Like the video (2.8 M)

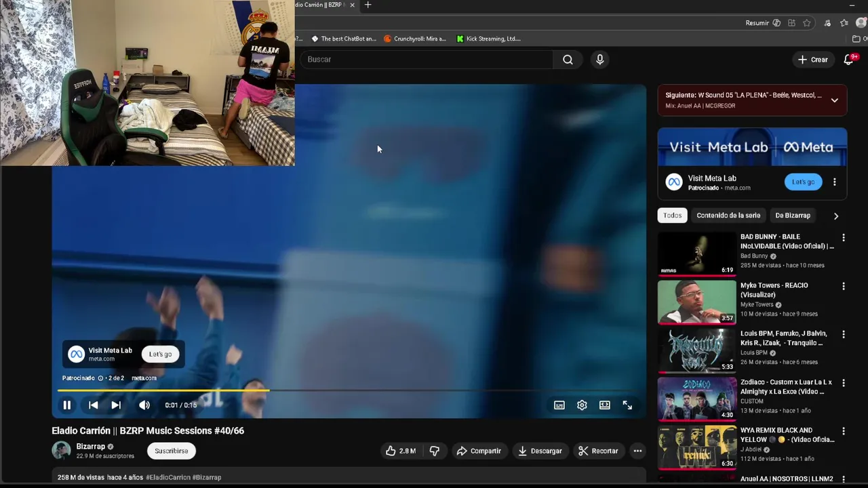pyautogui.click(x=401, y=451)
